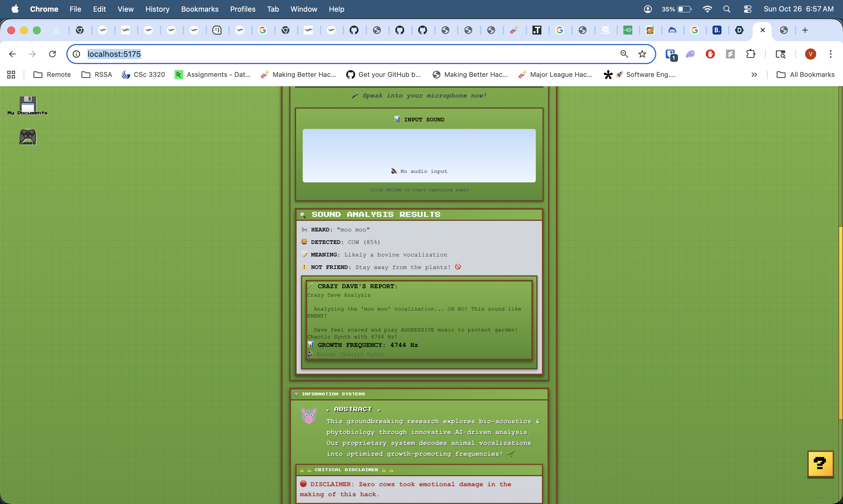View site information icon beside URL
Screen dimensions: 843x504
[76, 54]
